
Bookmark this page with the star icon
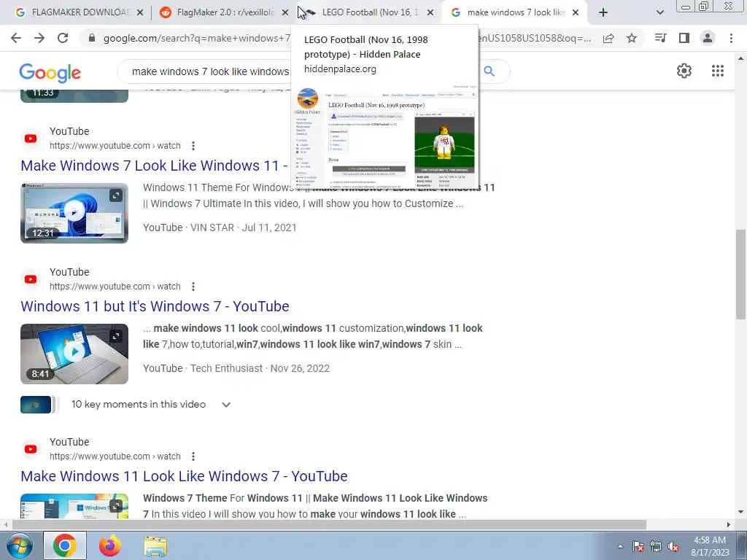click(632, 38)
